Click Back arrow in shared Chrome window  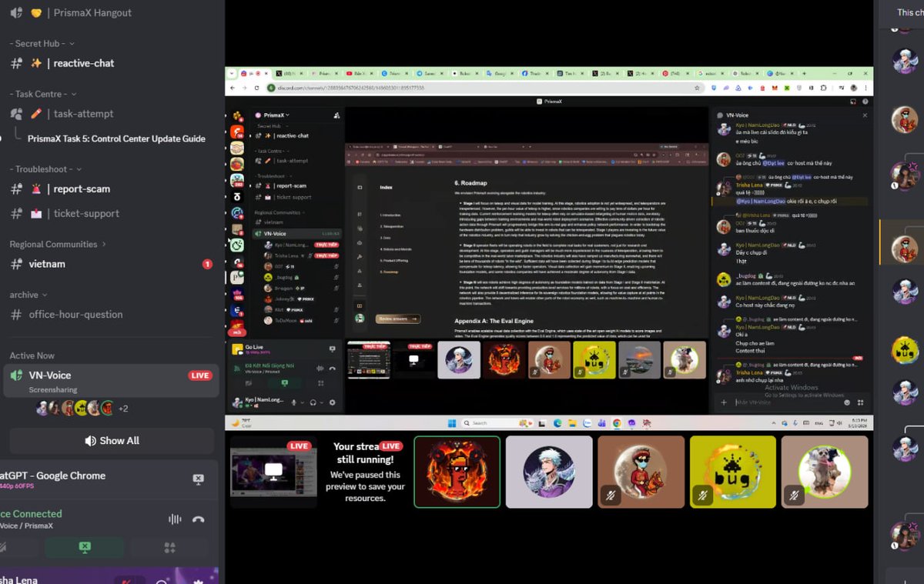(231, 88)
